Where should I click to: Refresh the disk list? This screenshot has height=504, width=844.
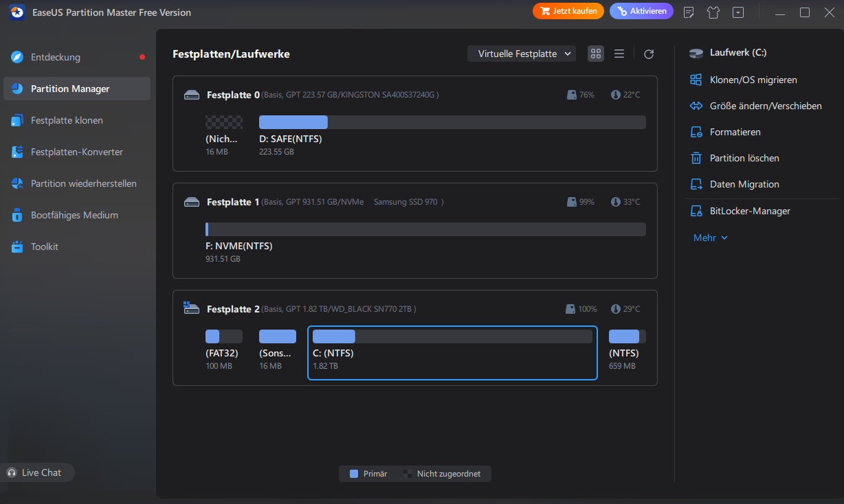(x=649, y=54)
